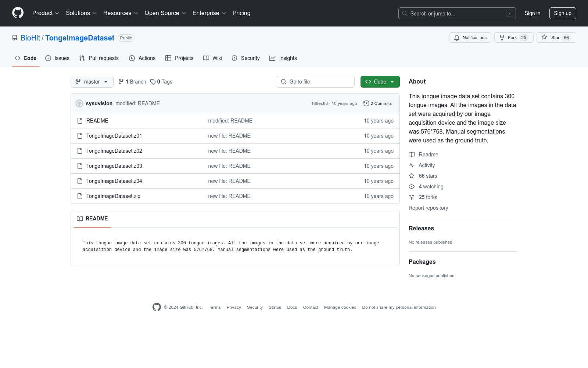The height and width of the screenshot is (368, 588).
Task: Click the branch icon beside 1 Branch
Action: pos(121,82)
